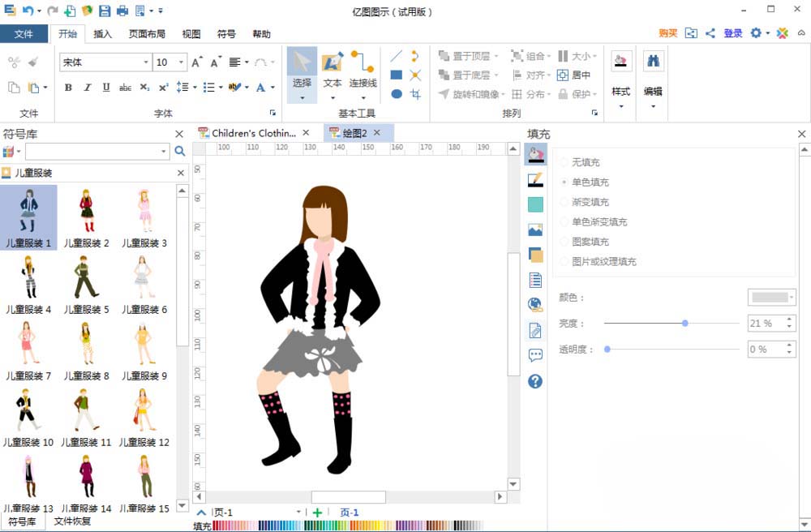Switch to the 绘图2 drawing tab

354,132
